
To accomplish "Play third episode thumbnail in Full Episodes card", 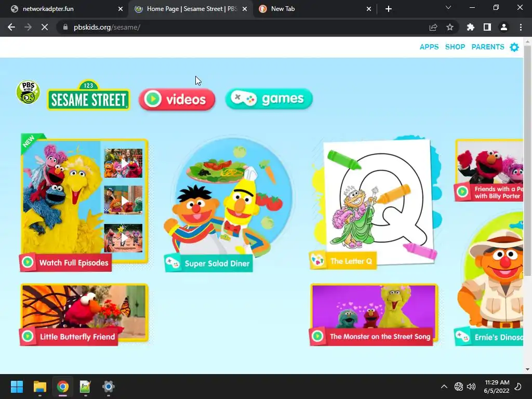I will pyautogui.click(x=123, y=238).
